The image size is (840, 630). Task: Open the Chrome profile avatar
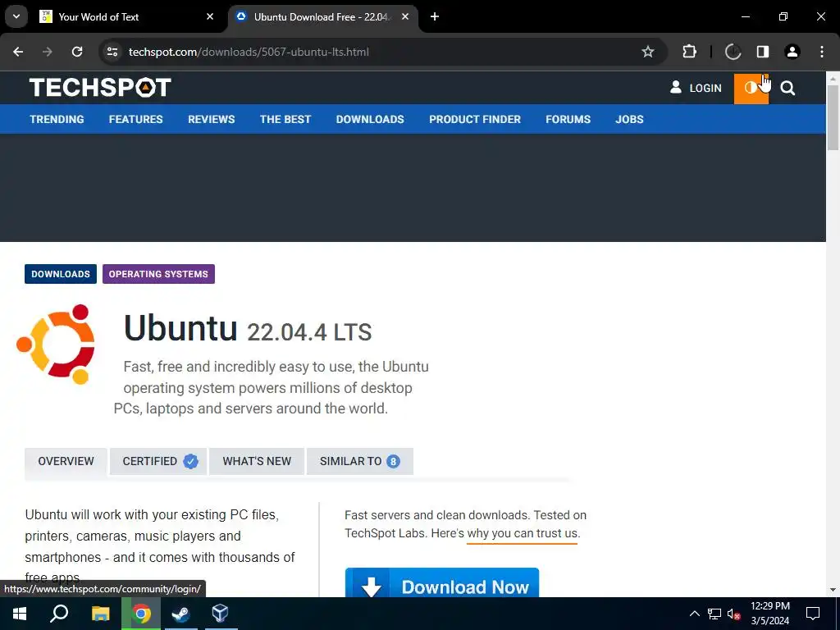(792, 52)
